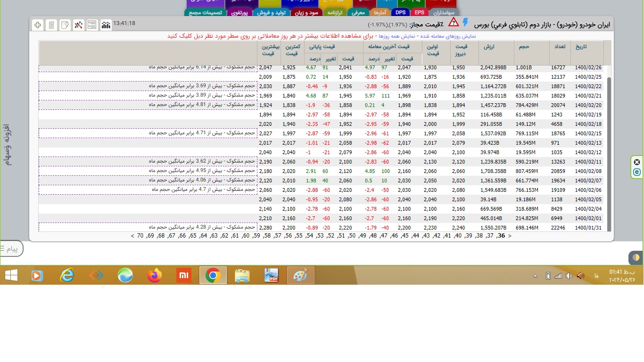
Task: Open the پیام message box
Action: [11, 248]
